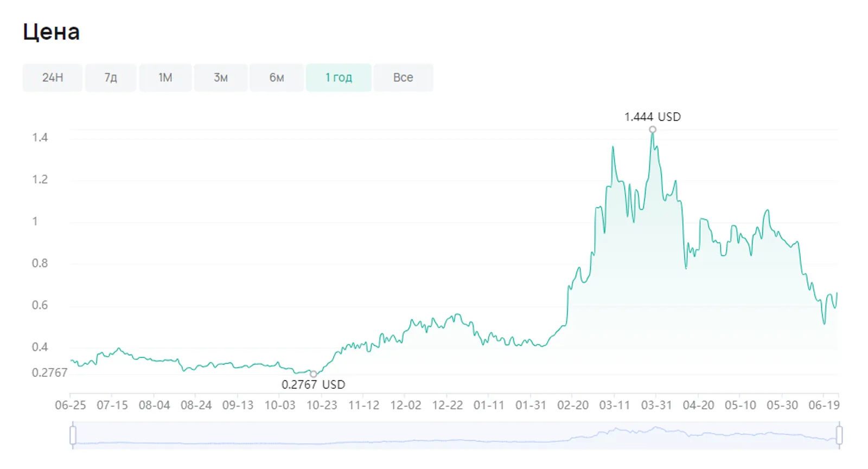Select the 3м time range
The height and width of the screenshot is (469, 868).
[221, 78]
